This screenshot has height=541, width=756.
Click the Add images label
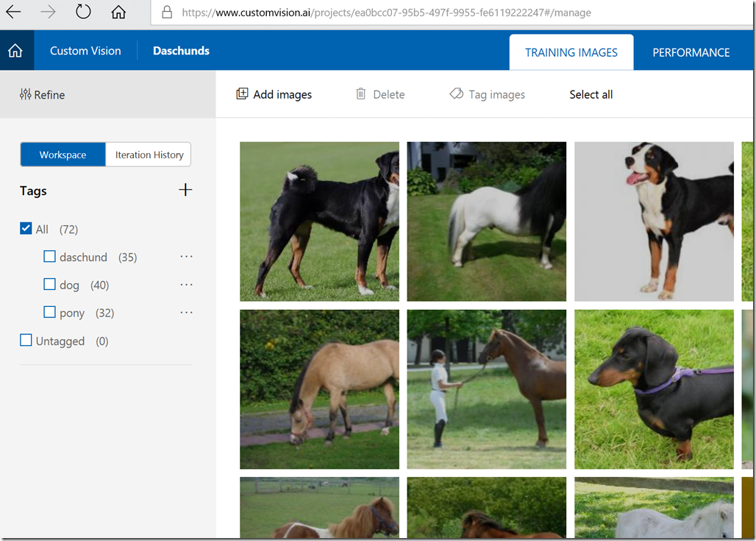point(282,95)
